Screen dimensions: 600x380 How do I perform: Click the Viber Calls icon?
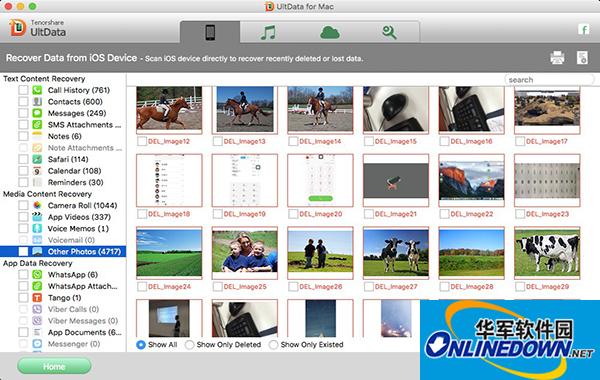pyautogui.click(x=37, y=309)
